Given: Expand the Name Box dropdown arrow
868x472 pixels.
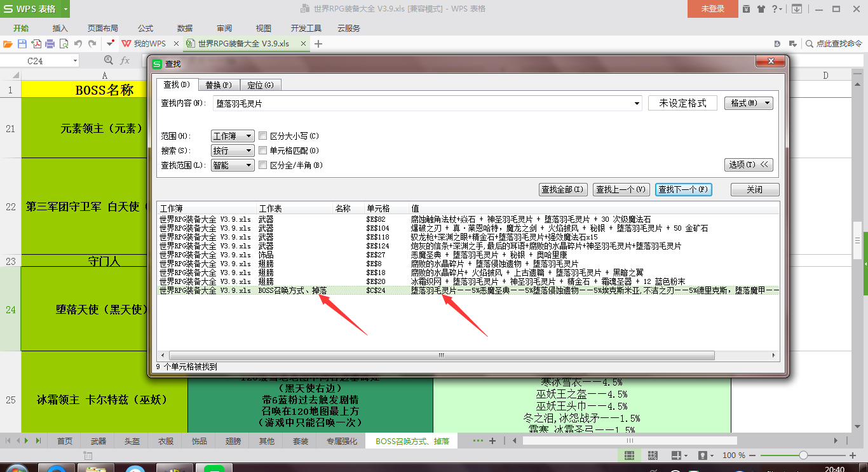Looking at the screenshot, I should [75, 60].
